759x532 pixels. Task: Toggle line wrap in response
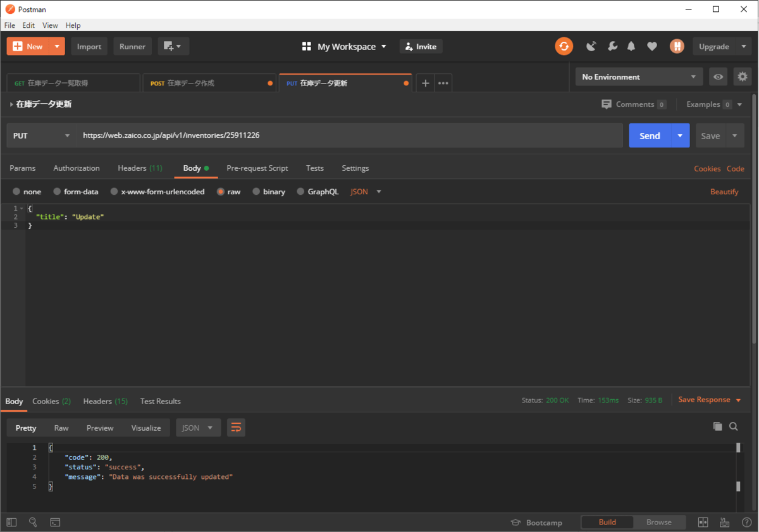[236, 428]
